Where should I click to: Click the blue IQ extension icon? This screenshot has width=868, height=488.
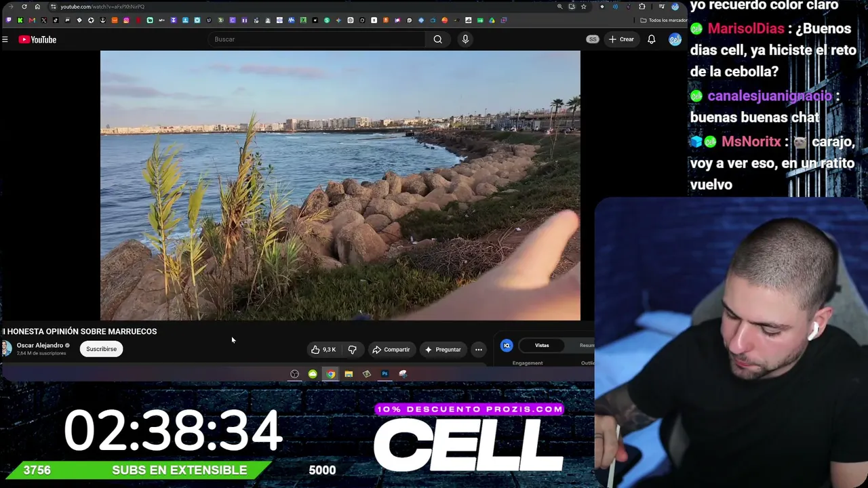pos(507,346)
